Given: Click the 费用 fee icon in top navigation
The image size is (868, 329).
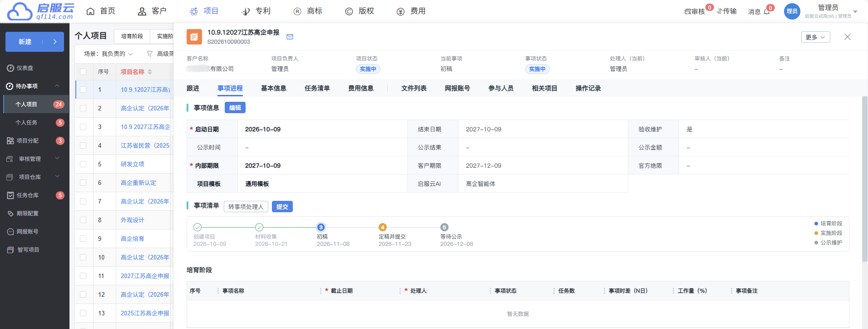Looking at the screenshot, I should coord(400,11).
